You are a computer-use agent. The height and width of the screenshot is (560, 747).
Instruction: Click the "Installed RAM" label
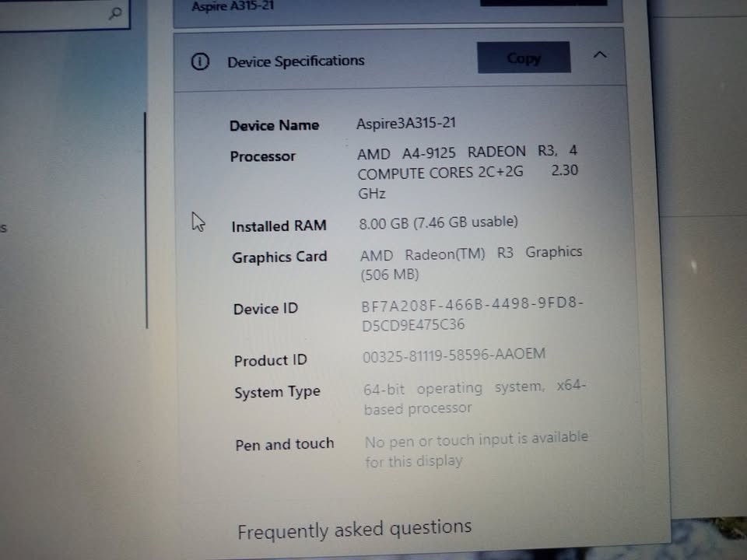tap(279, 226)
